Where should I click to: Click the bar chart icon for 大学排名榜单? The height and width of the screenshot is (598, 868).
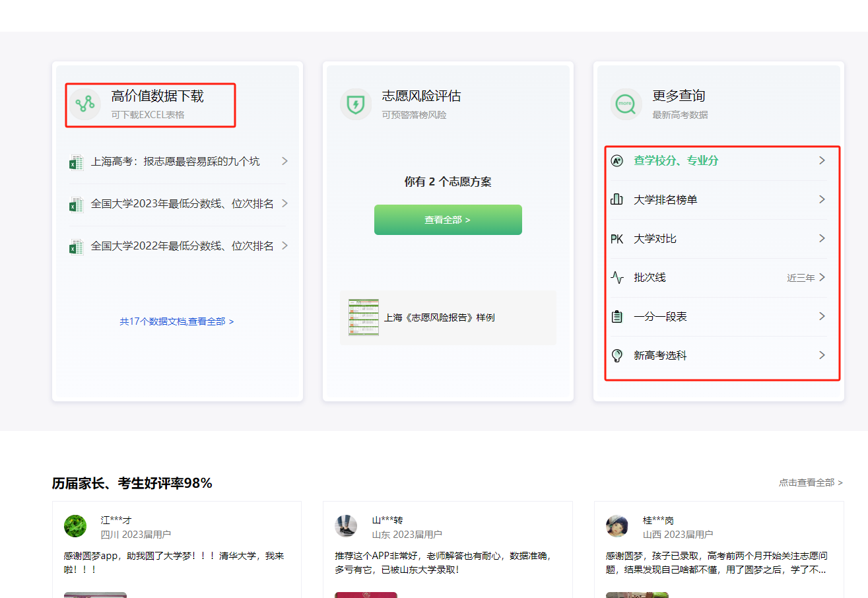tap(617, 200)
